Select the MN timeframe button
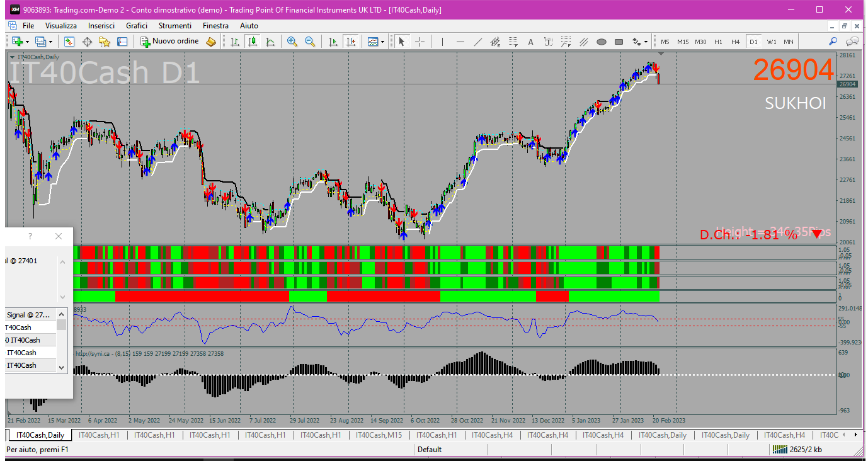 click(789, 42)
